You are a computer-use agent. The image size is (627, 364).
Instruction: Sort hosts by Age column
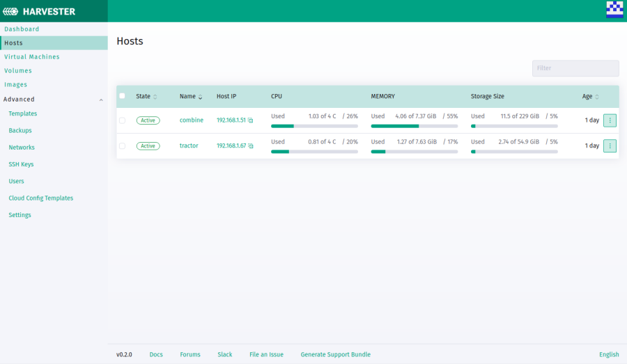pos(597,97)
